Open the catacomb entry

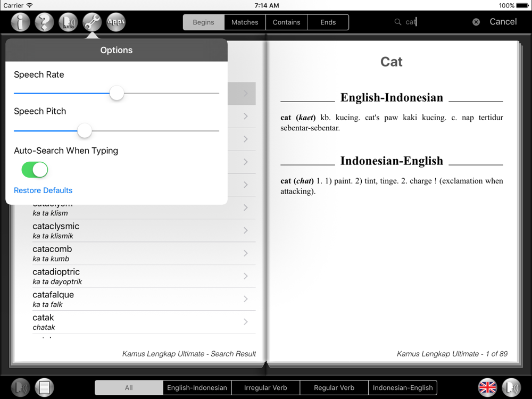pos(144,253)
